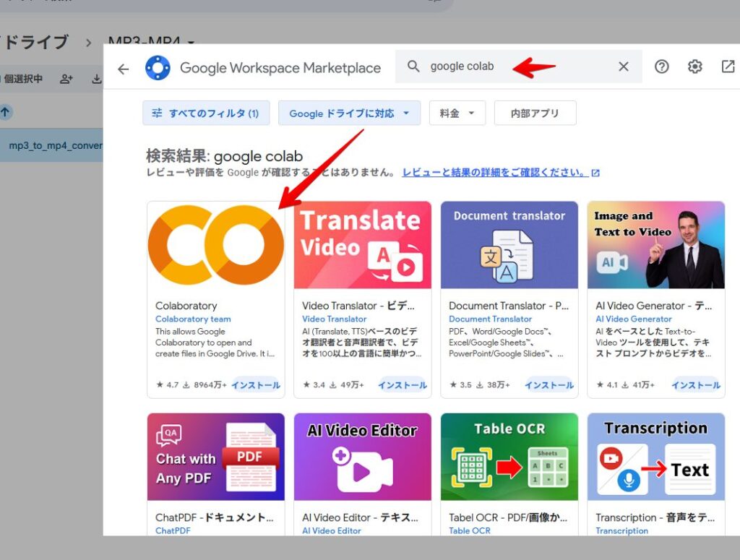Open the すべてのフィルタ (1) filter button
The width and height of the screenshot is (740, 560).
(206, 113)
